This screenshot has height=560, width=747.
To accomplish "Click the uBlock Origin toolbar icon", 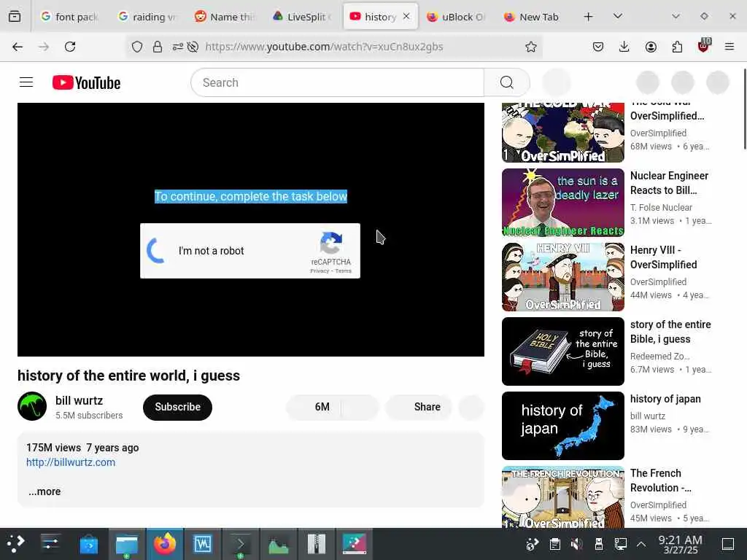I will [704, 46].
